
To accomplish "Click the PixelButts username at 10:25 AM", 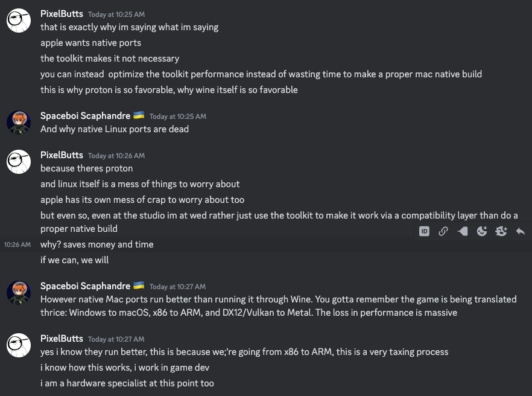I will click(x=62, y=14).
